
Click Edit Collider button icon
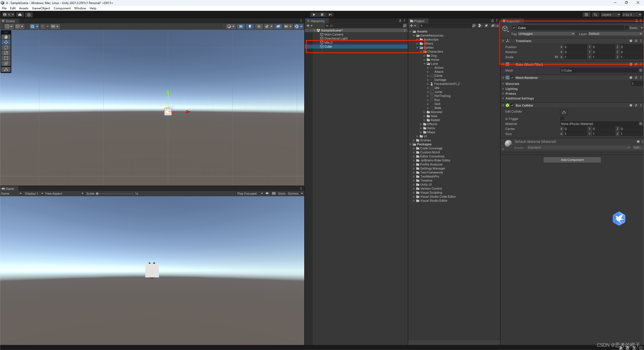click(564, 112)
